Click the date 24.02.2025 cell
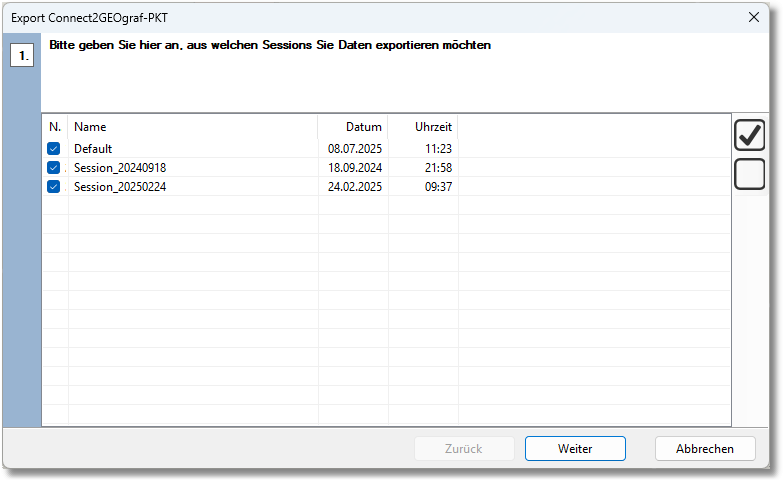Image resolution: width=784 pixels, height=483 pixels. 355,187
